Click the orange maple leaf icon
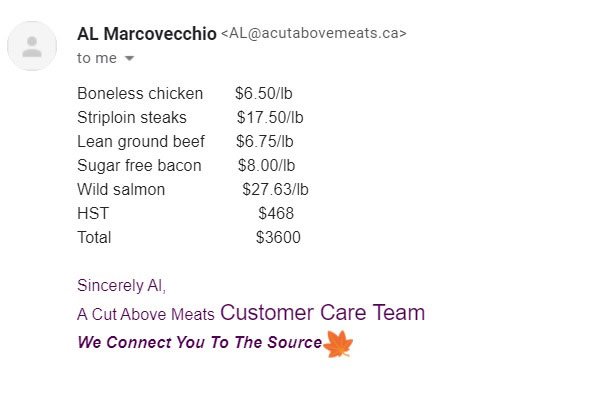 tap(340, 343)
